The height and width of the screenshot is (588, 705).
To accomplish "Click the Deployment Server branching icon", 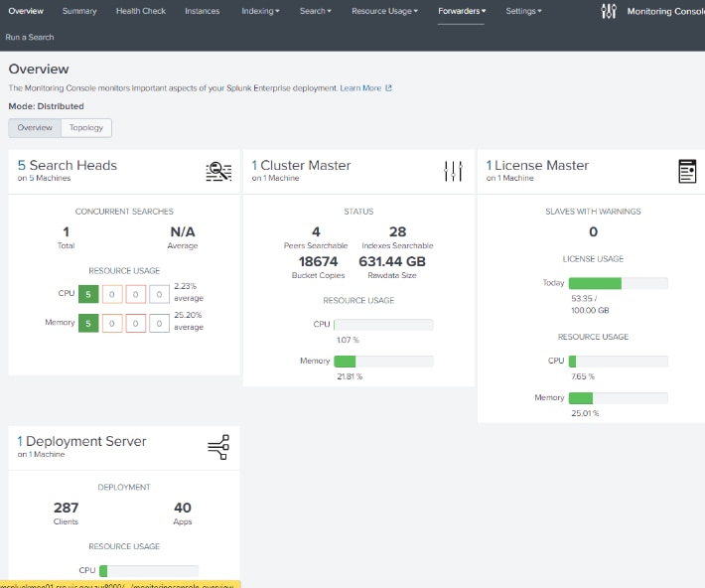I will 218,447.
